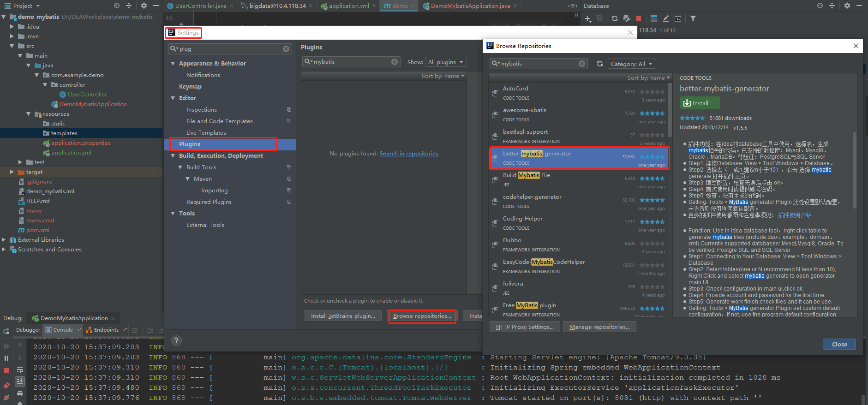The image size is (868, 405).
Task: Open Sort by: name in Browse Repositories
Action: tap(648, 78)
